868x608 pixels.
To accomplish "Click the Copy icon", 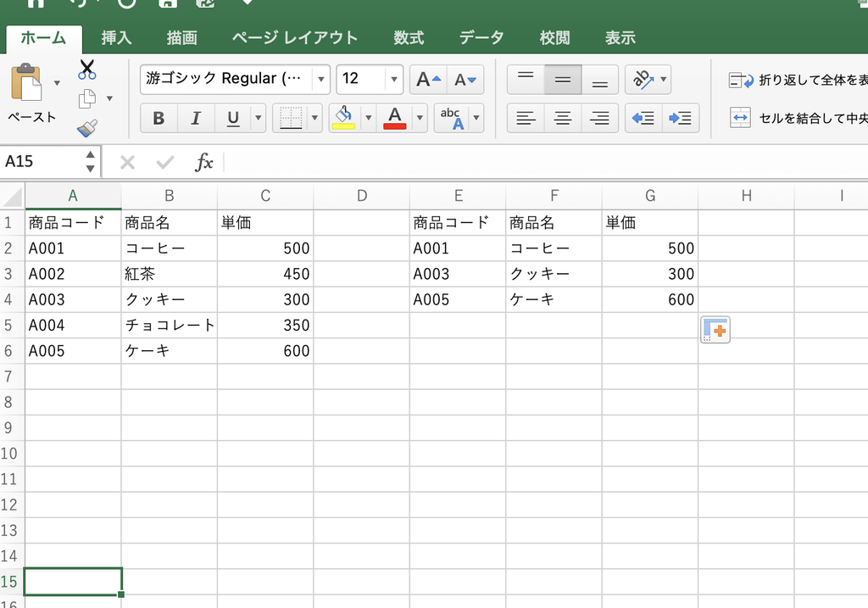I will tap(87, 99).
